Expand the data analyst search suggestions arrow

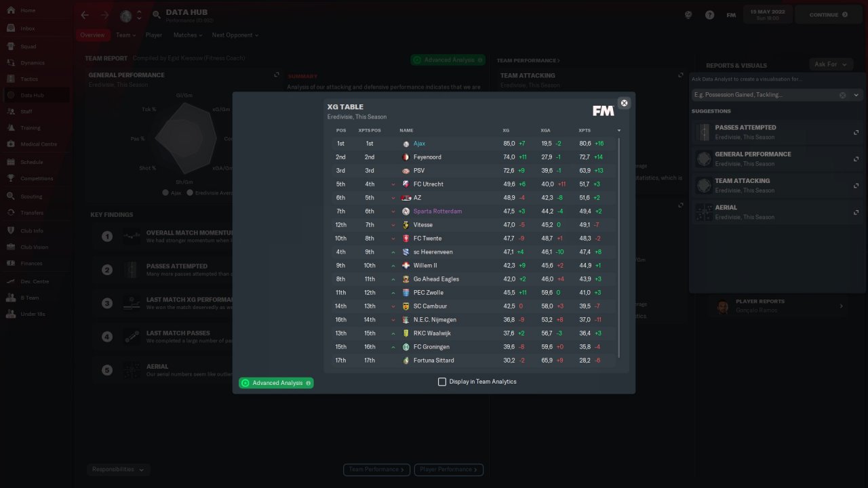(856, 96)
